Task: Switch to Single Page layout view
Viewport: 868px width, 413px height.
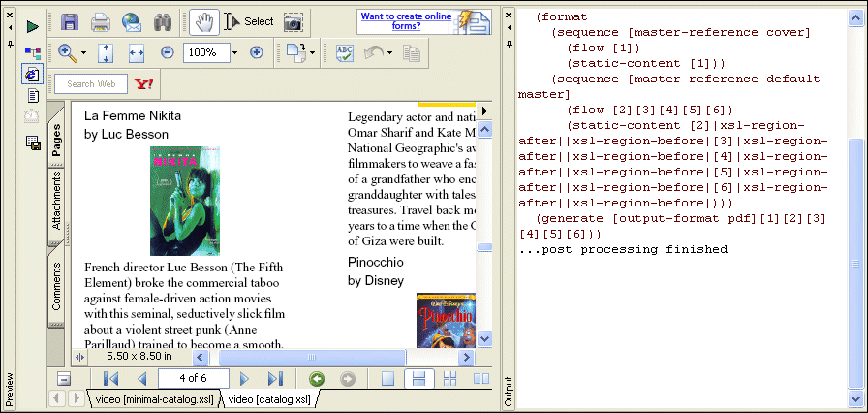Action: 387,379
